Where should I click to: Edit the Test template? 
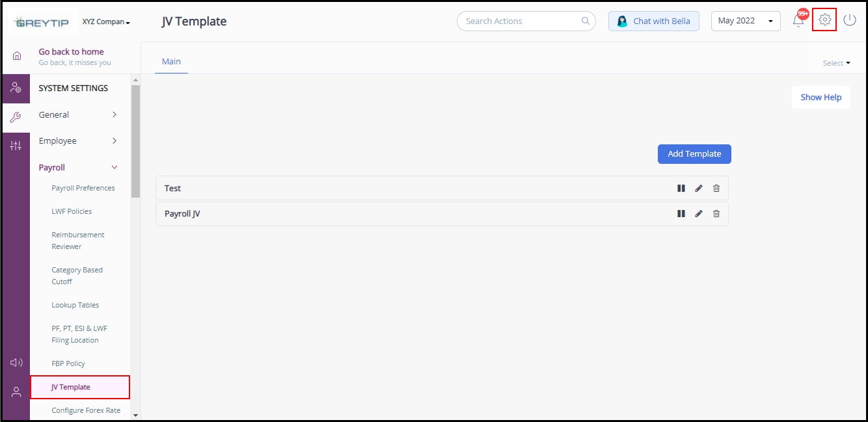[x=699, y=188]
